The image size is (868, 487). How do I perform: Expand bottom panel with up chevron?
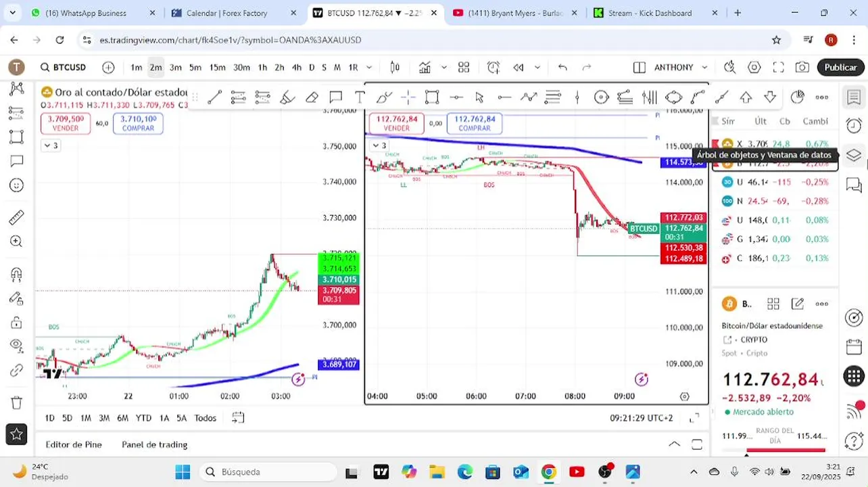(674, 444)
